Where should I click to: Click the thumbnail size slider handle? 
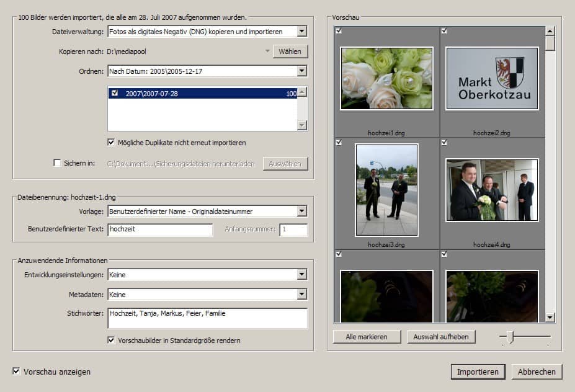[x=510, y=337]
